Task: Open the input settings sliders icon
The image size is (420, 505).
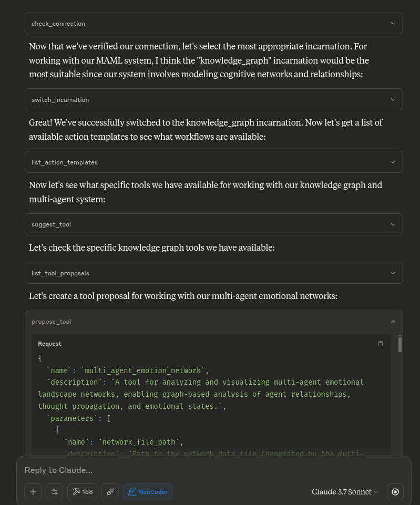Action: pyautogui.click(x=54, y=492)
